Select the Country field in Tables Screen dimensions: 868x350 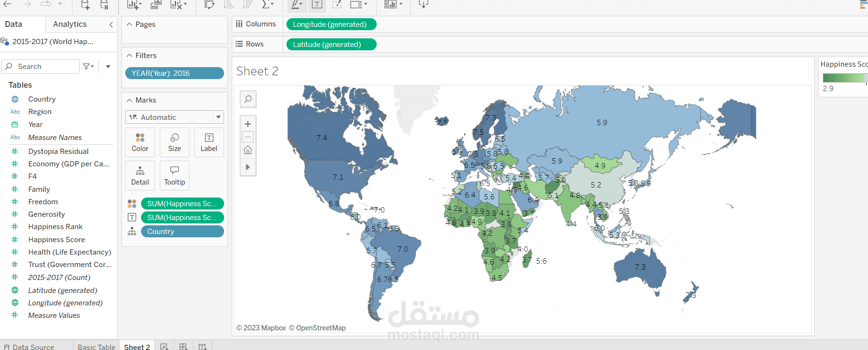pyautogui.click(x=42, y=99)
